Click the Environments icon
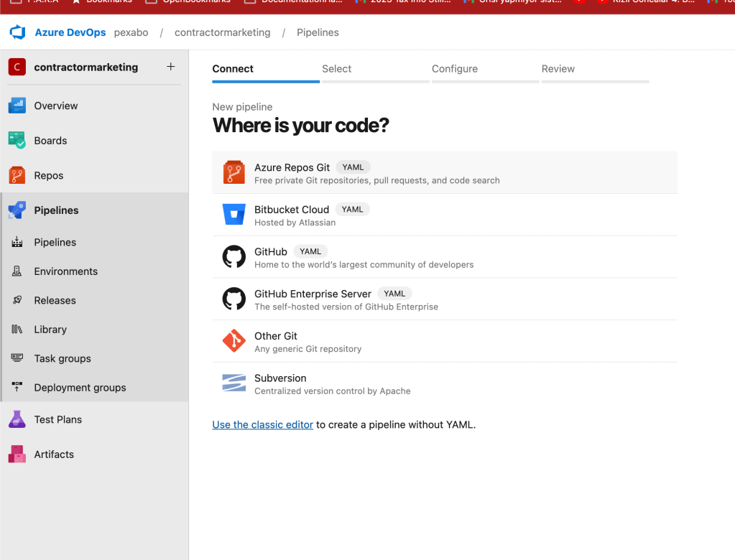The image size is (735, 560). [17, 271]
